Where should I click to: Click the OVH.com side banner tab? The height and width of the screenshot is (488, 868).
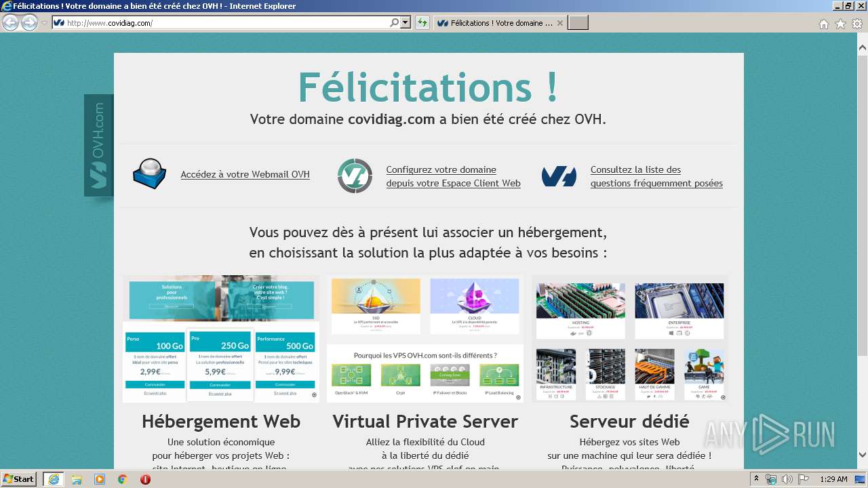pyautogui.click(x=99, y=145)
